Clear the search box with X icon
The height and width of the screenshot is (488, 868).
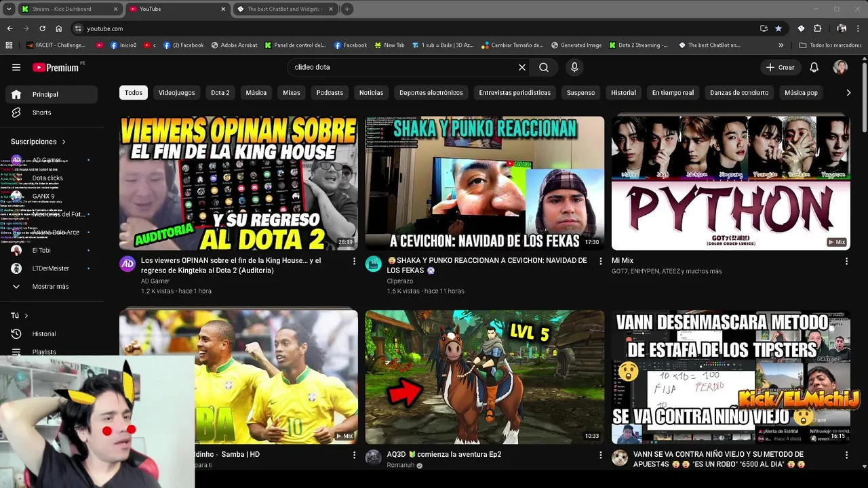522,67
